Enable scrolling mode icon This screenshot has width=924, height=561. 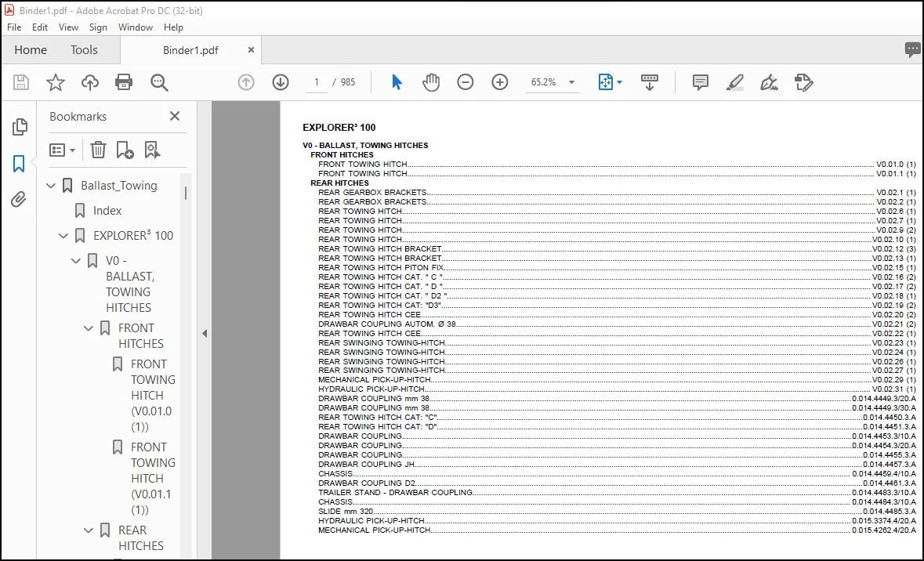(x=650, y=82)
